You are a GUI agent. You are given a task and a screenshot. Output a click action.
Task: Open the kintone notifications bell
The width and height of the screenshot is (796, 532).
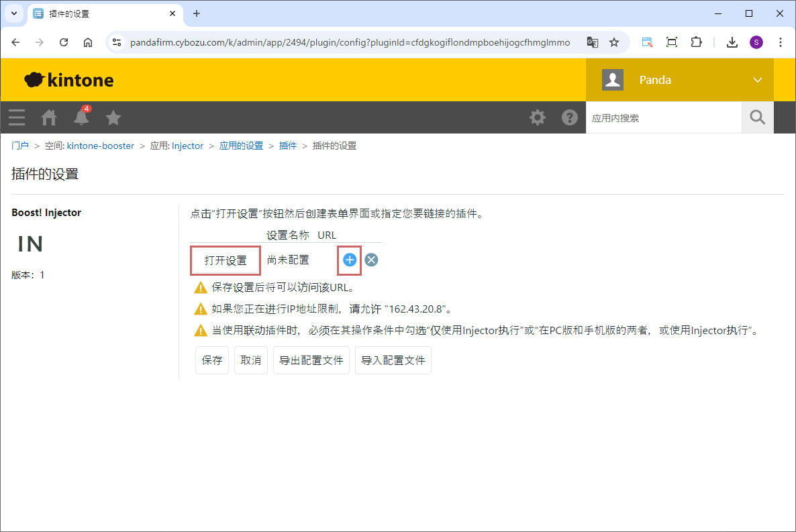(81, 117)
